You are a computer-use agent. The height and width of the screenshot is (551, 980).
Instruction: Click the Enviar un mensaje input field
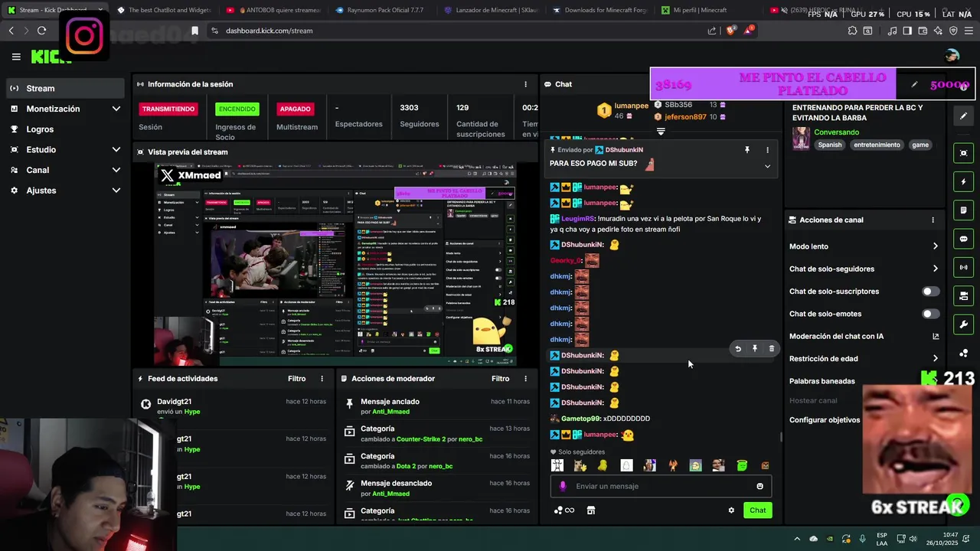660,486
